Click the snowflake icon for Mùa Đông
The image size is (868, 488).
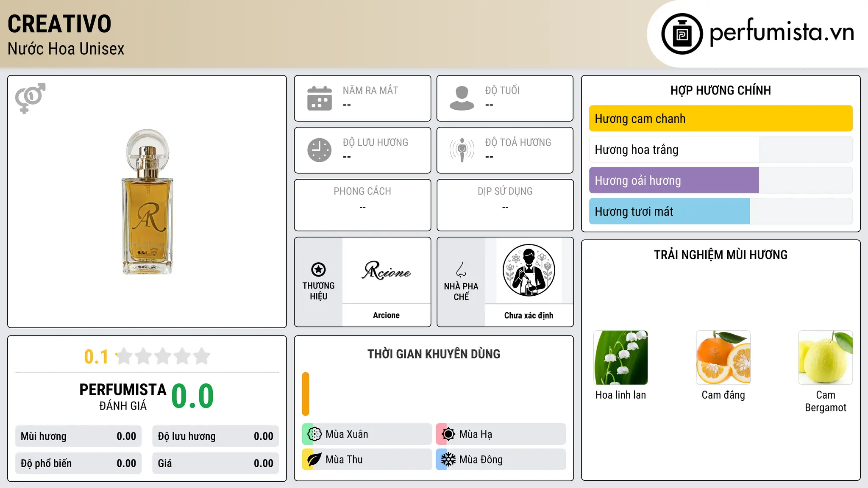[448, 460]
